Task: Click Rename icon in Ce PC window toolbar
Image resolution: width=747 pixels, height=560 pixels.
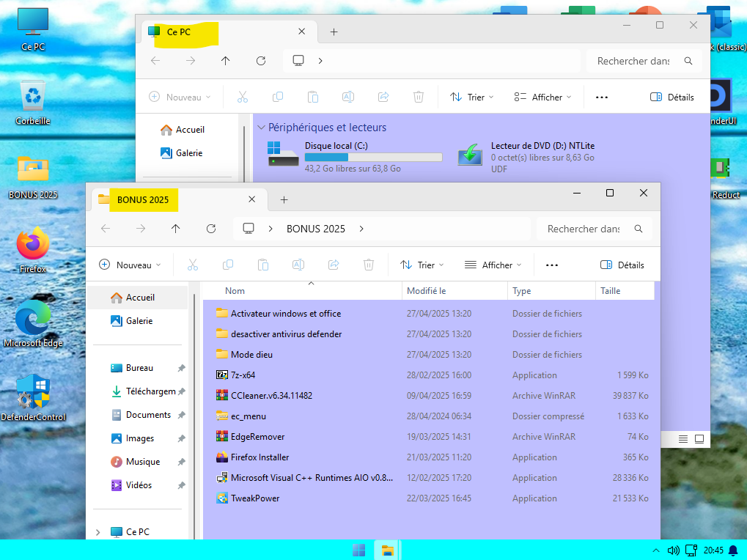Action: [348, 97]
